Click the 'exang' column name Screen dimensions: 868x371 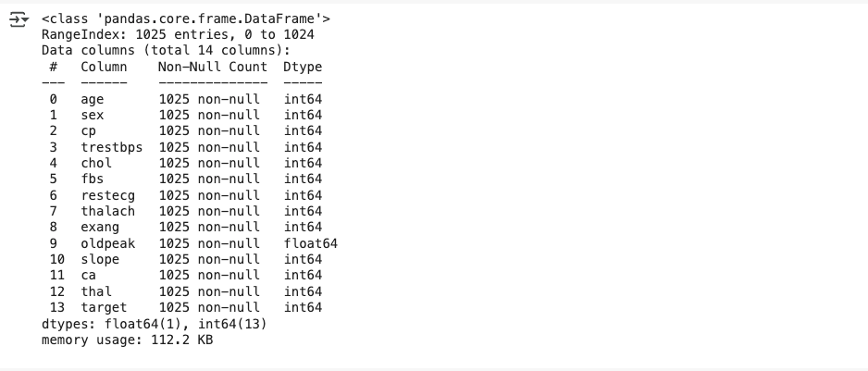click(x=100, y=227)
